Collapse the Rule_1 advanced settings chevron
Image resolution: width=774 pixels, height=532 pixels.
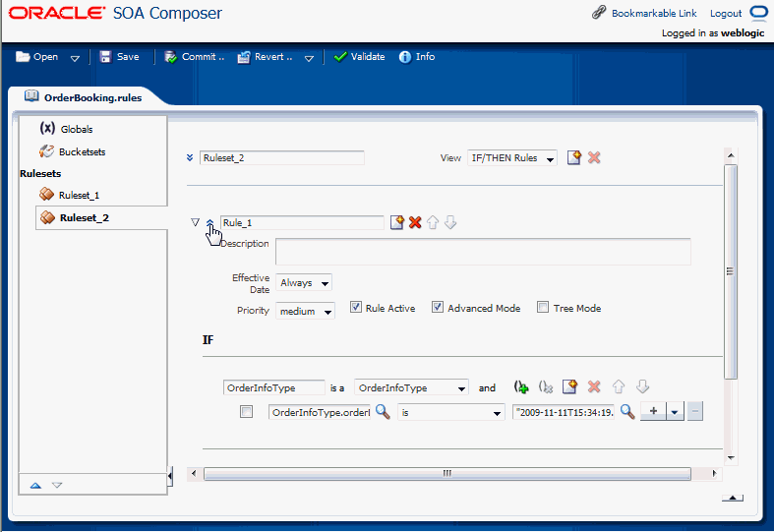point(209,222)
